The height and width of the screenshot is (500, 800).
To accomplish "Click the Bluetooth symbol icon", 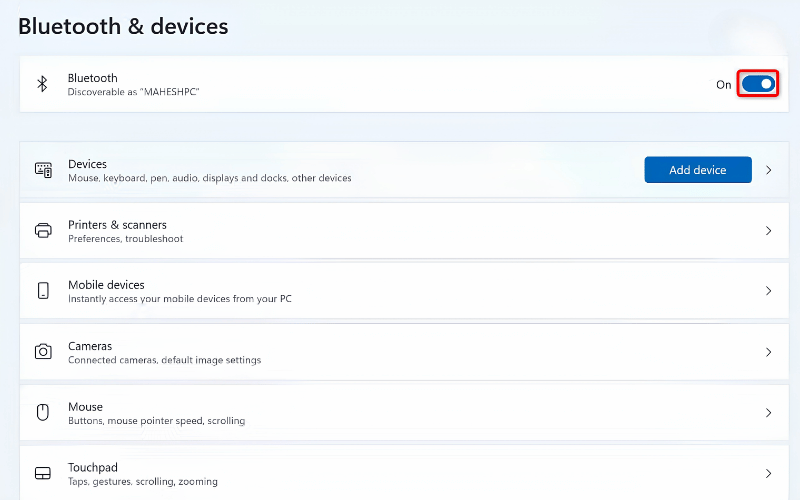I will (x=42, y=84).
